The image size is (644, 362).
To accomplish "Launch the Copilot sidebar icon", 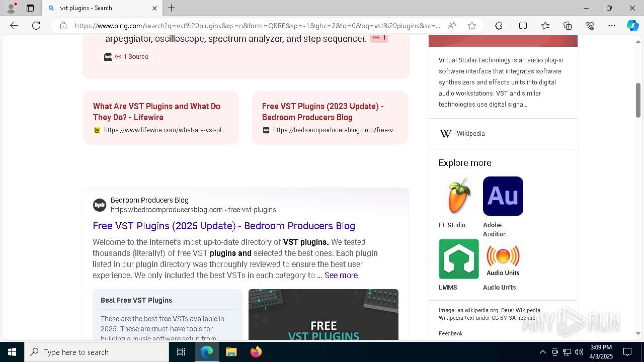I will (632, 26).
